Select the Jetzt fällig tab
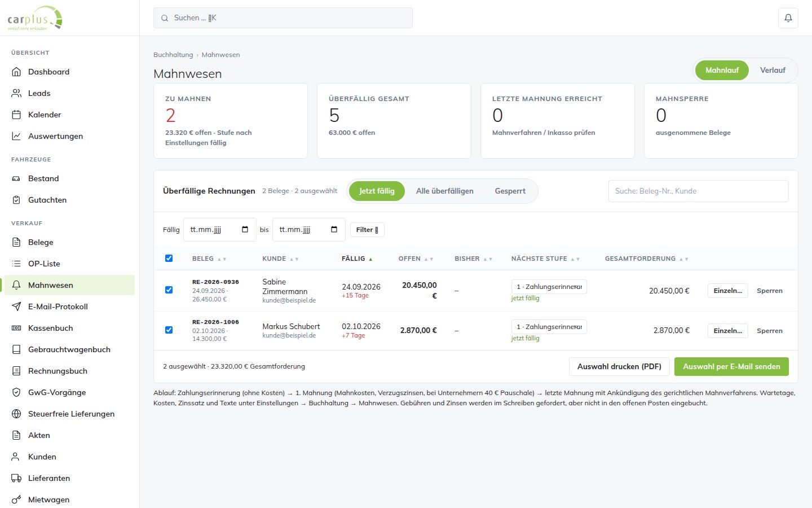 [377, 191]
